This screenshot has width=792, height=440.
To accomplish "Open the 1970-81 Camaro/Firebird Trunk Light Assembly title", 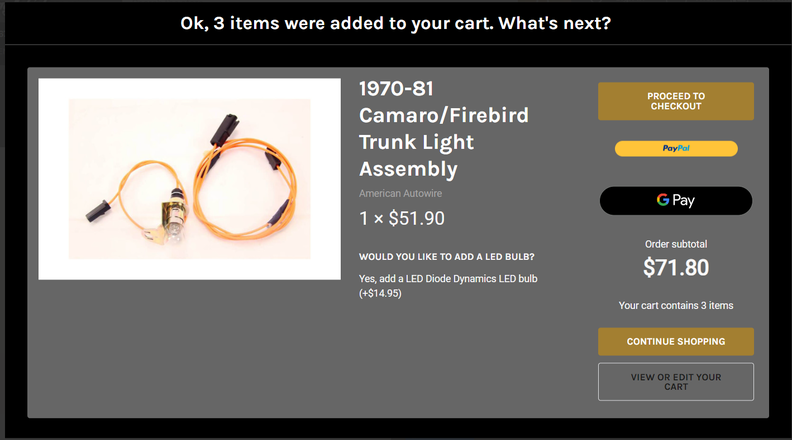I will (x=444, y=129).
